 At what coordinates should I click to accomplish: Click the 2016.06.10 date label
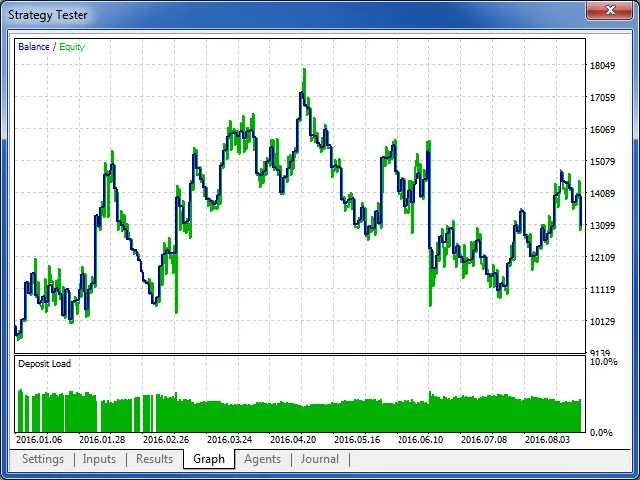pos(420,439)
